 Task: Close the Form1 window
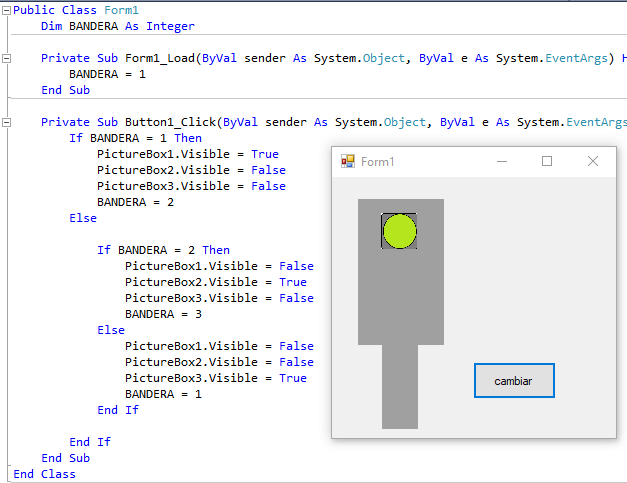tap(593, 162)
